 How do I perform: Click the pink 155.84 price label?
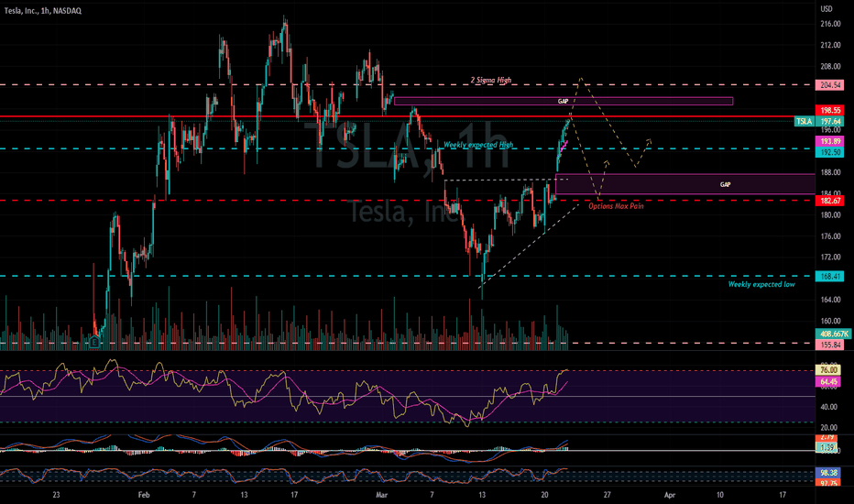[830, 345]
